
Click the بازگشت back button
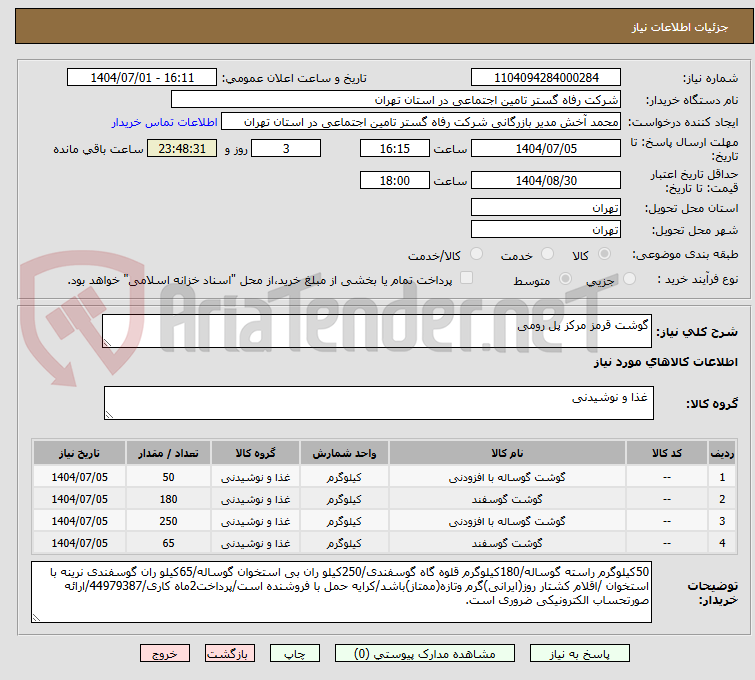(x=230, y=654)
